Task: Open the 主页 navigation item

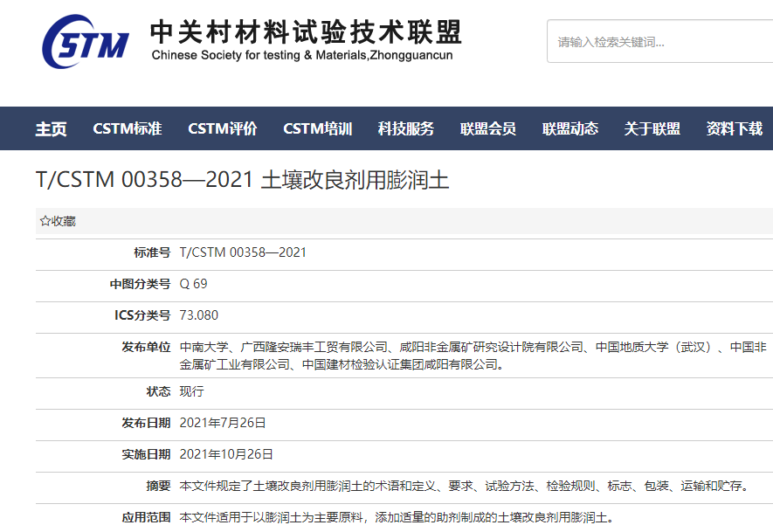Action: [51, 128]
